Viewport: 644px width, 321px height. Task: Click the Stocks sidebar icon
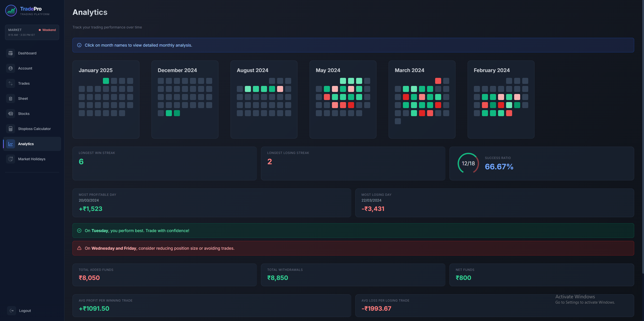pyautogui.click(x=11, y=114)
